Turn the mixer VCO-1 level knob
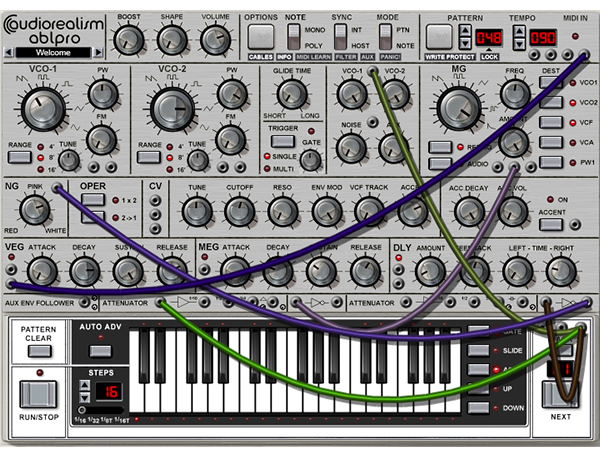Viewport: 600px width, 455px height. click(x=352, y=94)
